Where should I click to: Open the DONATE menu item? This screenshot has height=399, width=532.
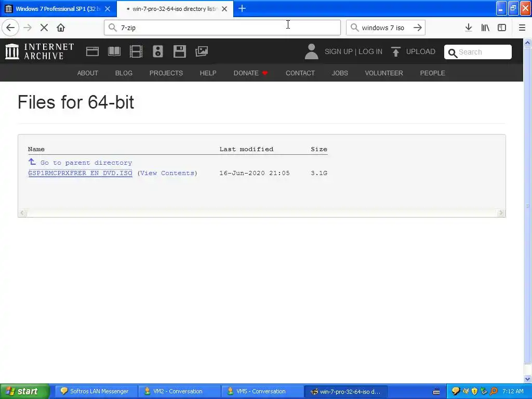[251, 73]
